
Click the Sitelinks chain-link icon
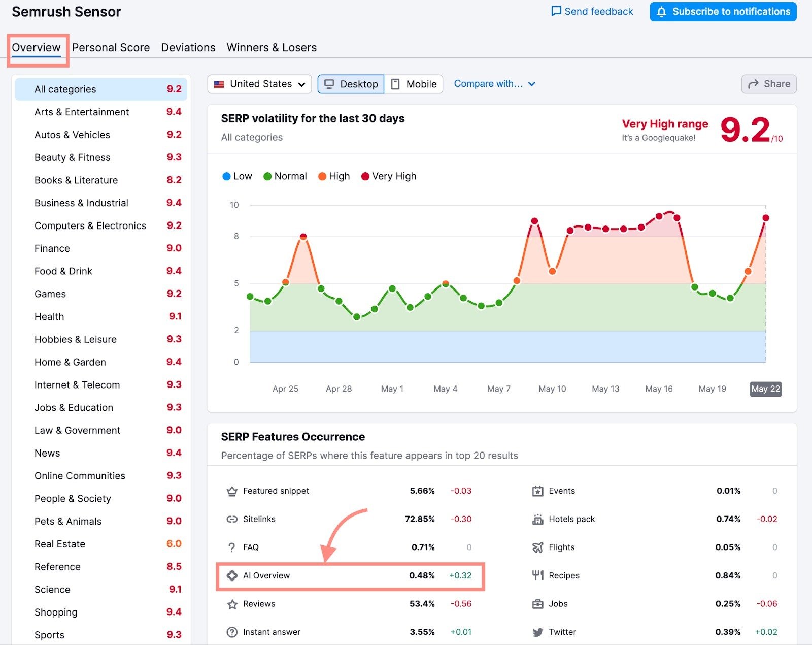coord(231,519)
